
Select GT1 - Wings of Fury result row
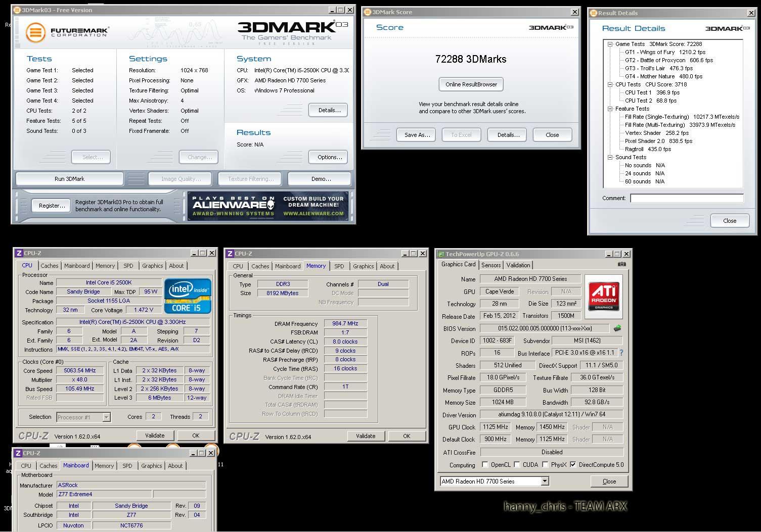[x=665, y=52]
